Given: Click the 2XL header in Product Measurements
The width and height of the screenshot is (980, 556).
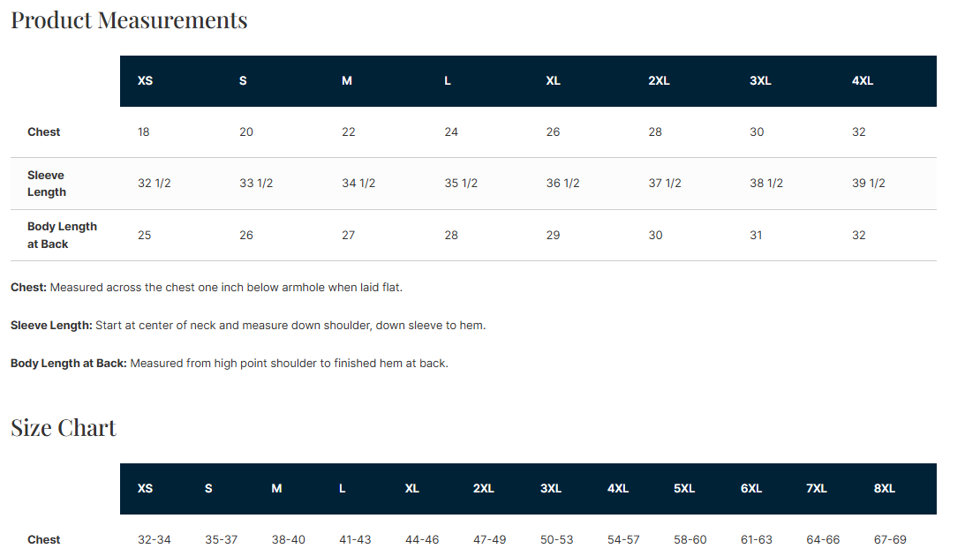Looking at the screenshot, I should (659, 80).
